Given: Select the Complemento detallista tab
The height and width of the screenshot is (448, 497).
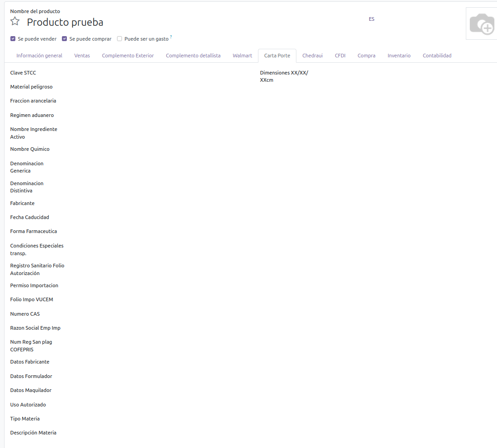Looking at the screenshot, I should [x=193, y=56].
